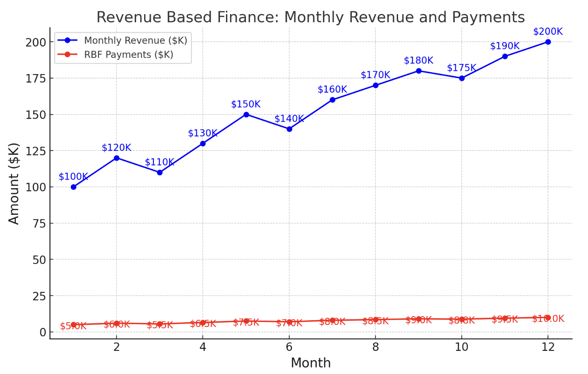Click the $5.0K payment marker at month 1
Image resolution: width=588 pixels, height=374 pixels.
(73, 325)
